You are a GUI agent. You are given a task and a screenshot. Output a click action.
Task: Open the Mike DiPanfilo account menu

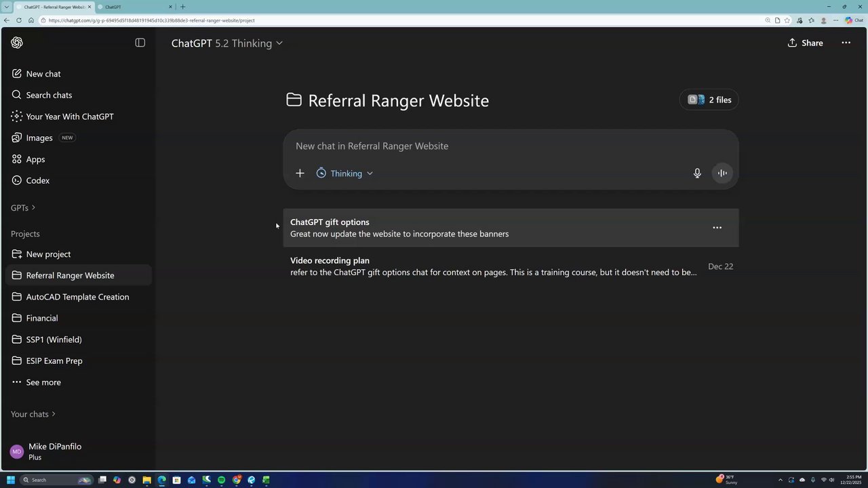(x=79, y=451)
